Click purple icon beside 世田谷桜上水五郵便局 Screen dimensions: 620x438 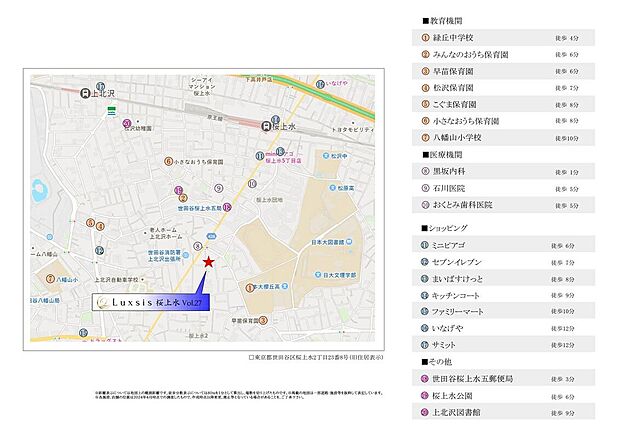(x=425, y=379)
